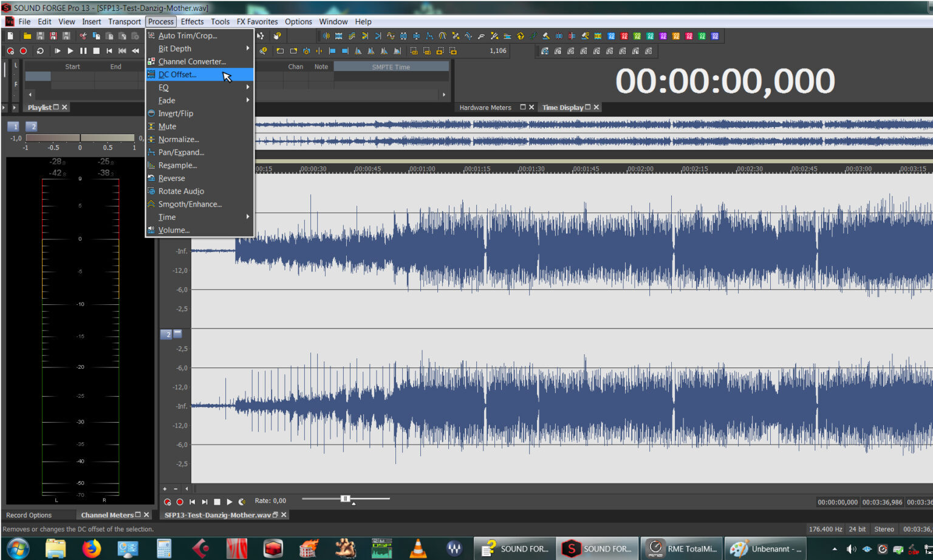Collapse channel 2 with the minimize box
The width and height of the screenshot is (933, 560).
178,334
